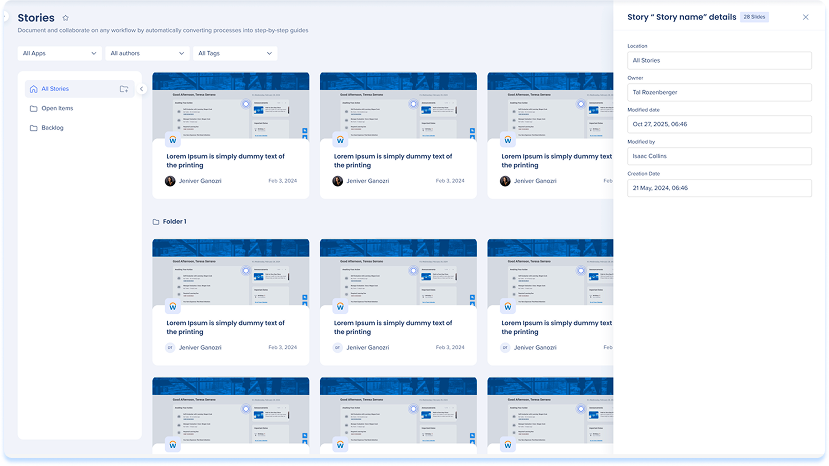Open first story thumbnail under Folder 1
Screen dimensions: 829x466
231,273
